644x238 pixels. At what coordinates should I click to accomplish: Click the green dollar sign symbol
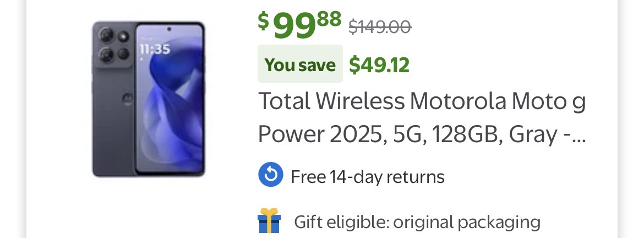pos(264,21)
